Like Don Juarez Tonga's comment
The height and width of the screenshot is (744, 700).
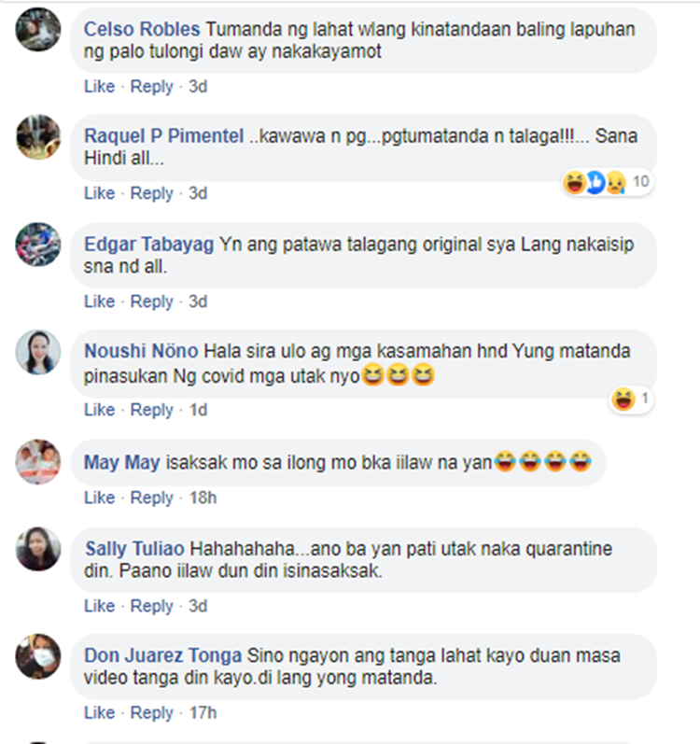pos(100,712)
